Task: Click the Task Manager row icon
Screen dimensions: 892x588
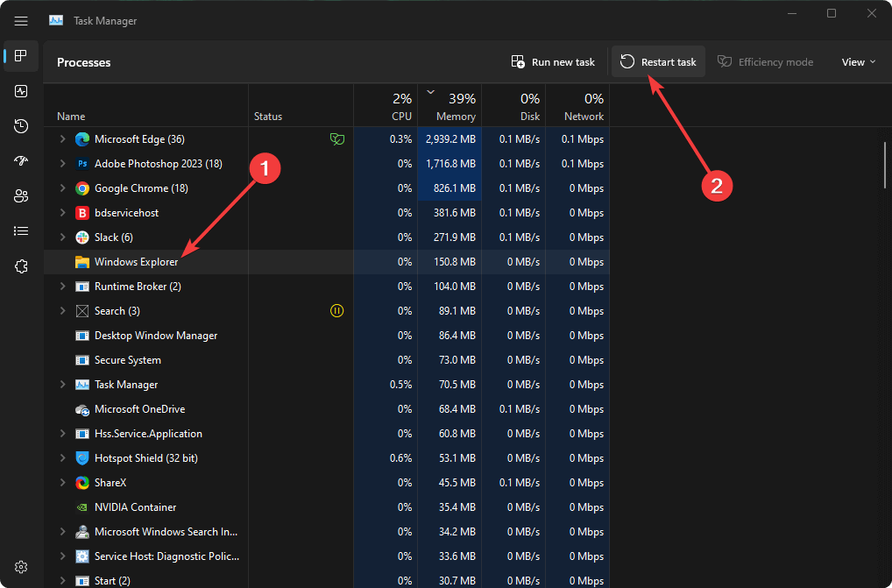Action: (82, 385)
